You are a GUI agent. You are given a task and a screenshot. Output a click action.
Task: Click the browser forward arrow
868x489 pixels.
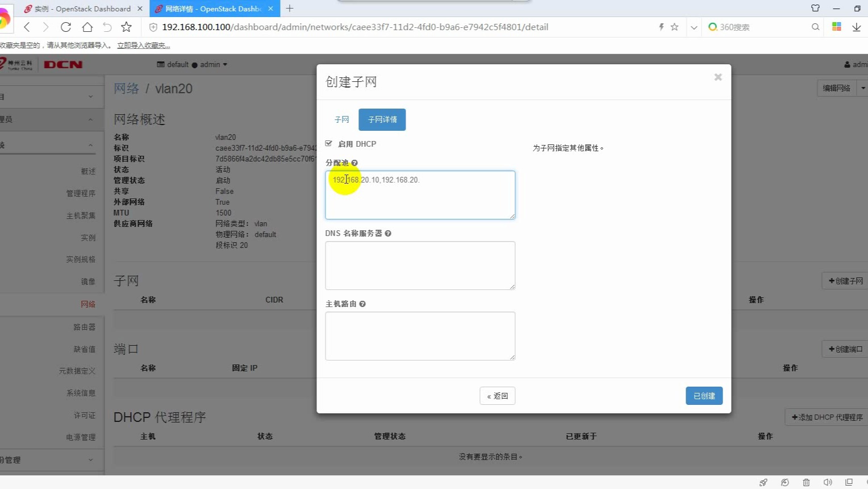tap(46, 27)
